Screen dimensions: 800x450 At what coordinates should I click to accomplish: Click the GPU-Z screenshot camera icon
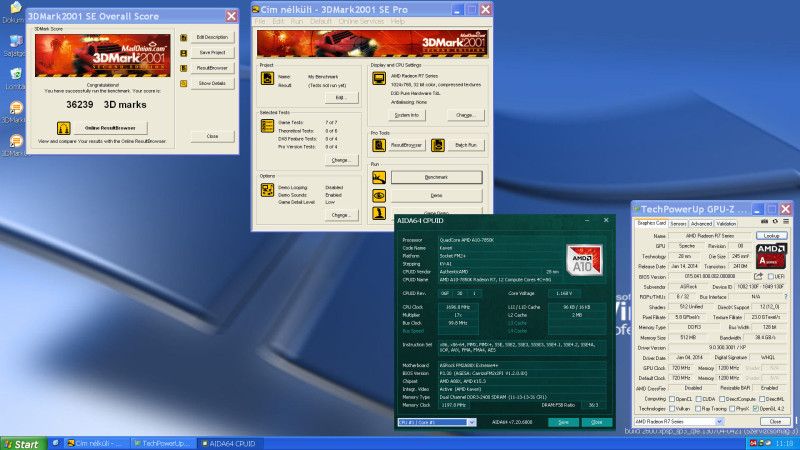click(764, 222)
